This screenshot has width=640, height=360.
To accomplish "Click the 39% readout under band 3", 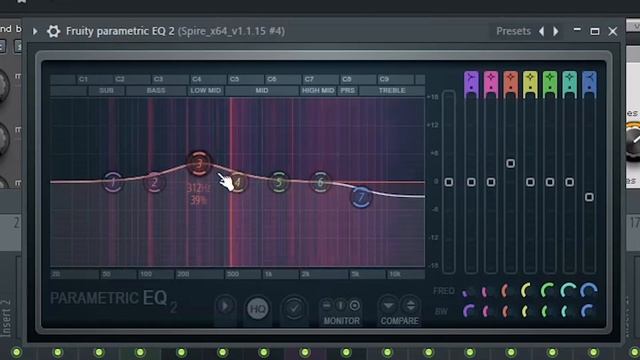I will [x=198, y=200].
